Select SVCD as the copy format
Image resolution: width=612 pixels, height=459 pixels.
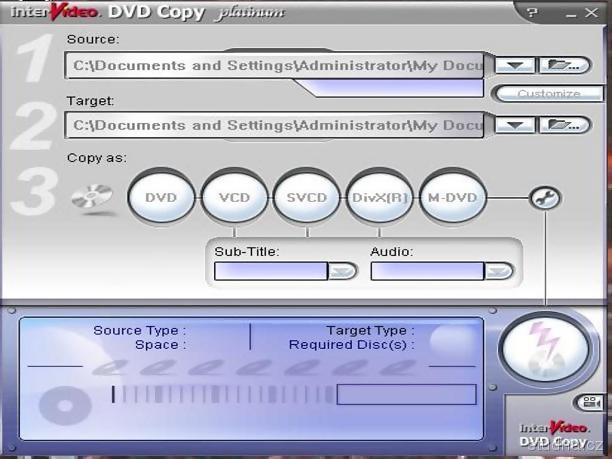[x=307, y=197]
